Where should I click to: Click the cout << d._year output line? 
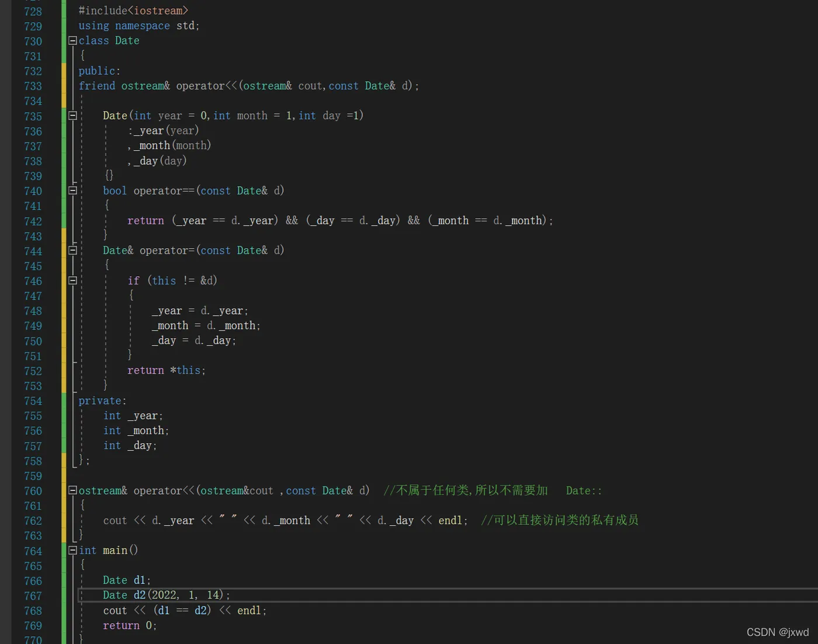pos(286,520)
